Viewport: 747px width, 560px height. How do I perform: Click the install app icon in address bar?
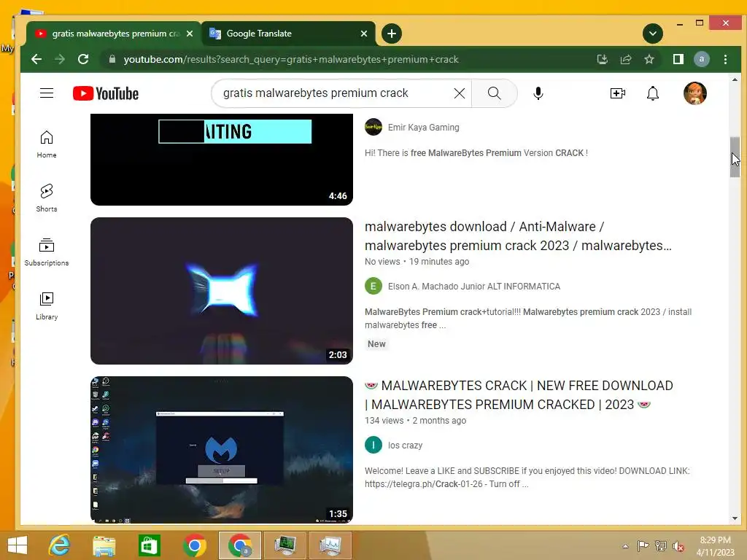pyautogui.click(x=602, y=59)
